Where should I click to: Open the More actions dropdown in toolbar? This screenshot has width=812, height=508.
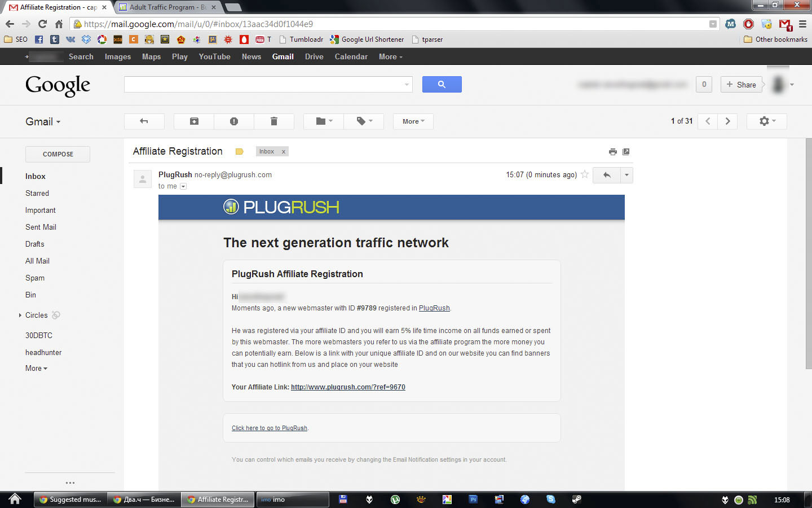[x=413, y=121]
